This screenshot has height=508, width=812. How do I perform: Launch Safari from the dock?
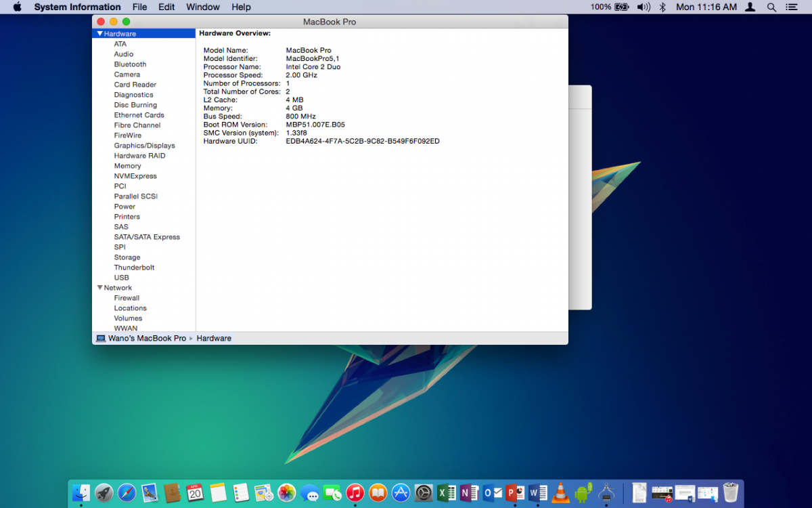pos(127,492)
